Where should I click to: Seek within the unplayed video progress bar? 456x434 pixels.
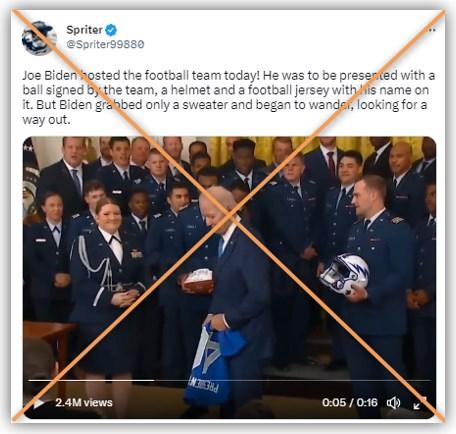point(293,380)
